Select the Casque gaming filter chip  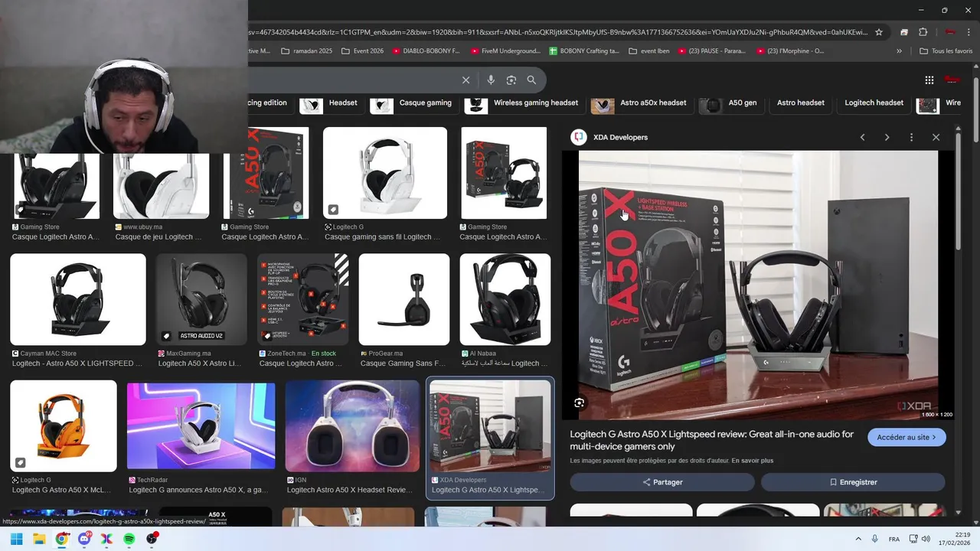413,103
